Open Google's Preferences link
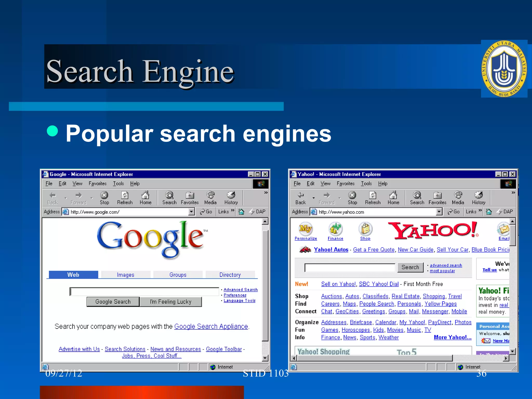 (x=235, y=295)
